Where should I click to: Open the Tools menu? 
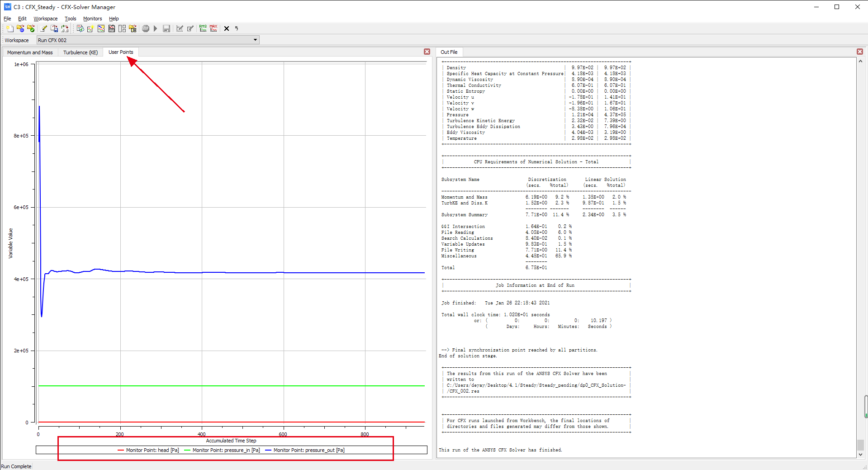pyautogui.click(x=70, y=19)
